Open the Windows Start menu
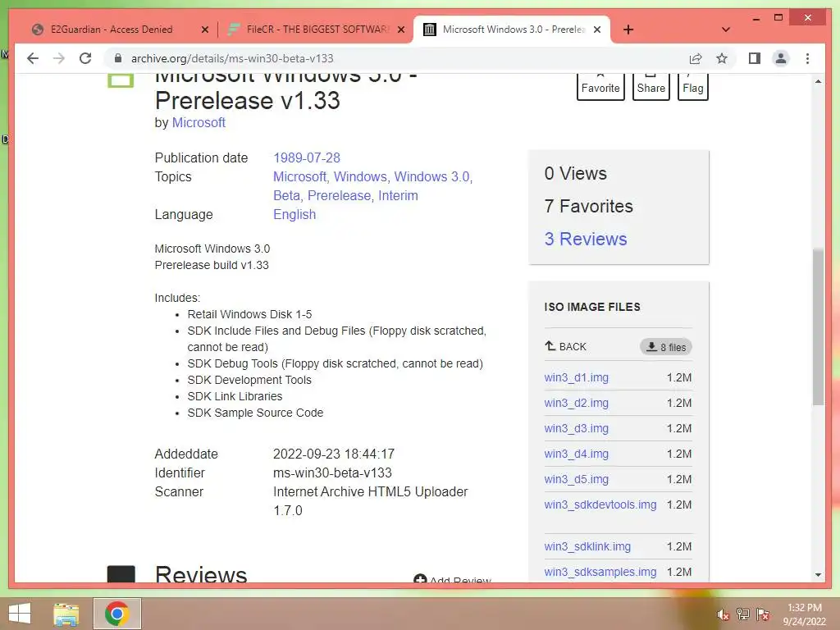This screenshot has height=630, width=840. click(x=20, y=614)
